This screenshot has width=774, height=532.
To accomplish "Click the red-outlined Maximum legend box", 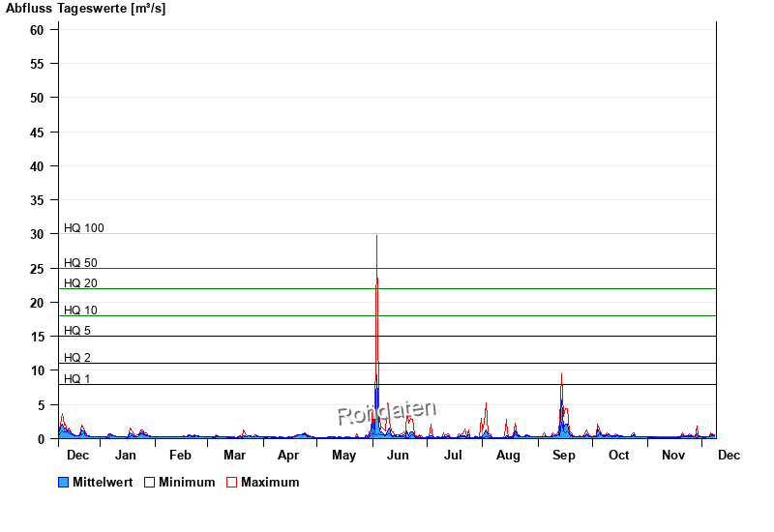I will 231,482.
